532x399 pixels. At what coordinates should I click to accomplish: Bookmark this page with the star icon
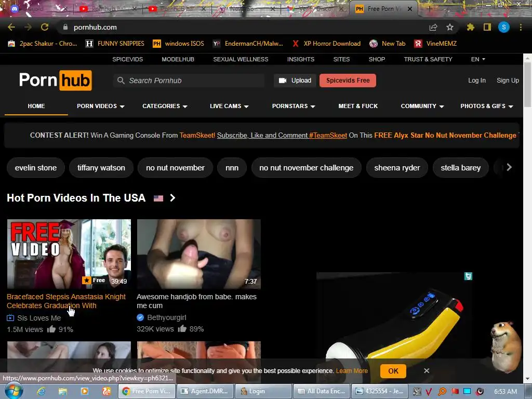pyautogui.click(x=450, y=27)
